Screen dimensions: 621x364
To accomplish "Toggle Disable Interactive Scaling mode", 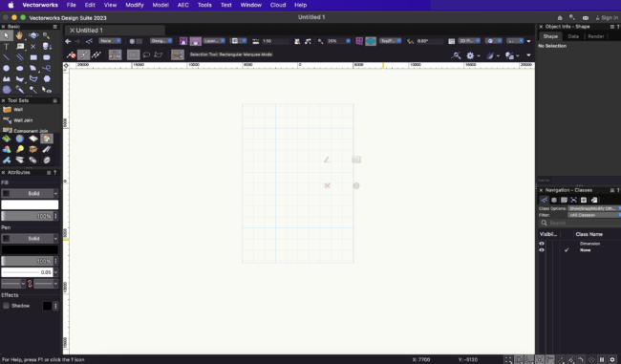I will point(72,54).
